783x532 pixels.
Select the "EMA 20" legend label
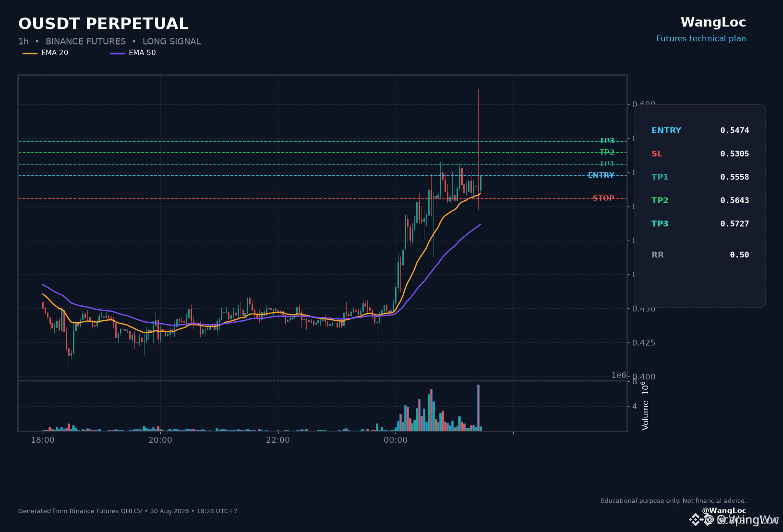coord(55,53)
